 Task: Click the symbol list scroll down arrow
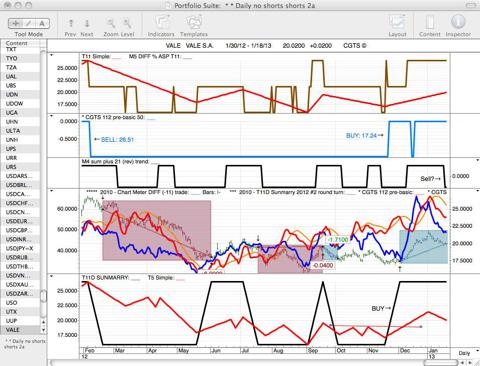coord(43,330)
